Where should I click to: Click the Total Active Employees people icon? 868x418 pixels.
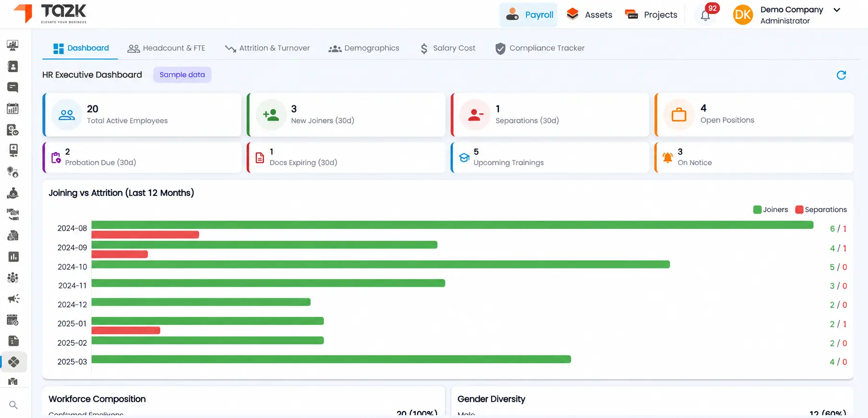(67, 115)
